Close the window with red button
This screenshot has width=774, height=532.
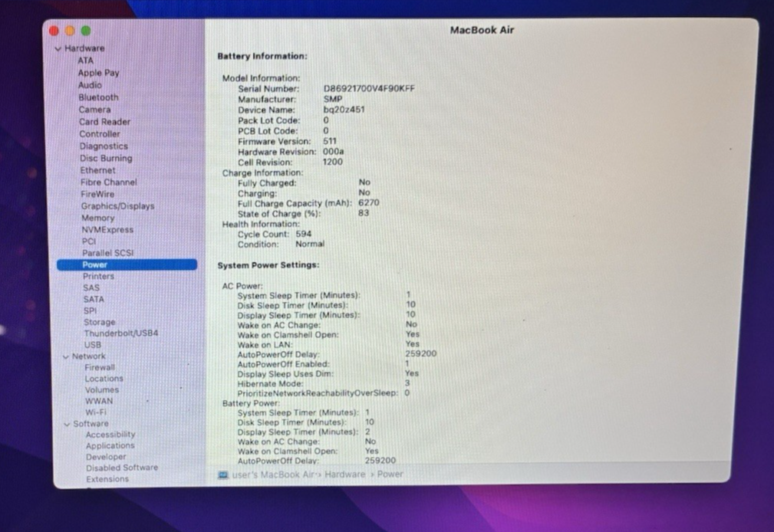click(x=54, y=31)
